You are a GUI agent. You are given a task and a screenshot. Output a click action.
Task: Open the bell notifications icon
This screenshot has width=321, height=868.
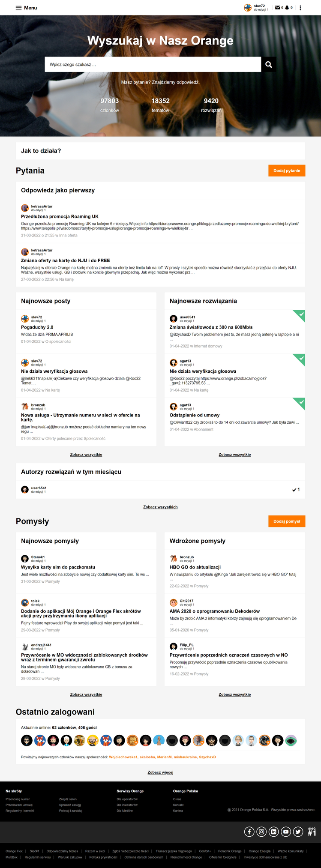287,8
